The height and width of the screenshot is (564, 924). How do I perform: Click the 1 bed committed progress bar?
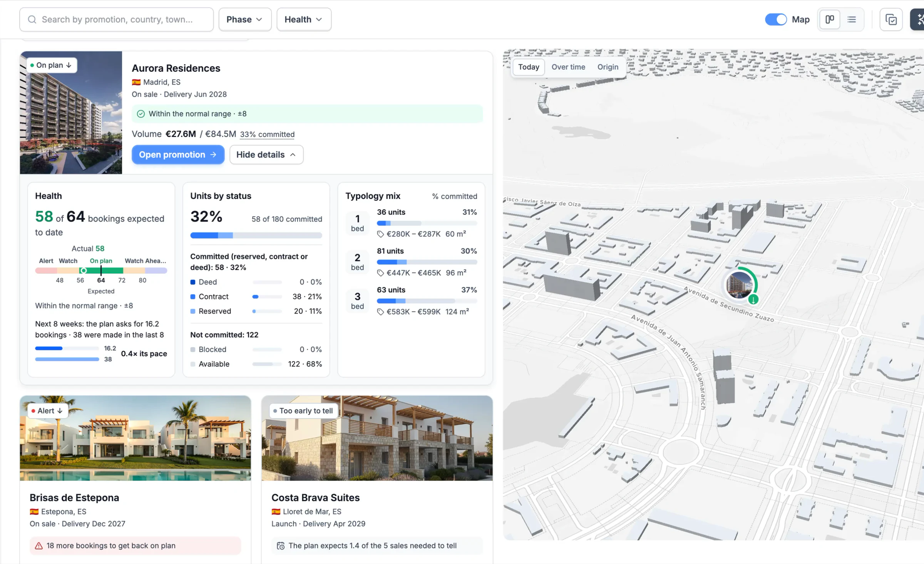pos(427,223)
